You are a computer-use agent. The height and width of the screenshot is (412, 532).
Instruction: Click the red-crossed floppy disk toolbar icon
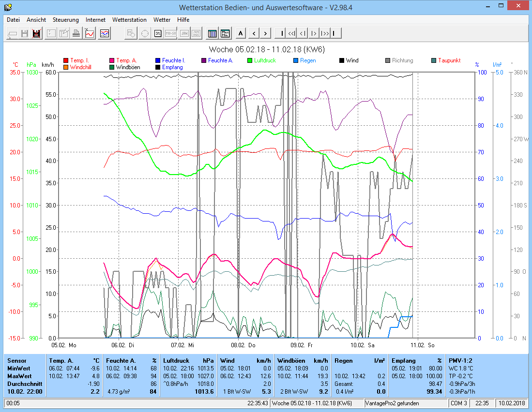[x=36, y=33]
